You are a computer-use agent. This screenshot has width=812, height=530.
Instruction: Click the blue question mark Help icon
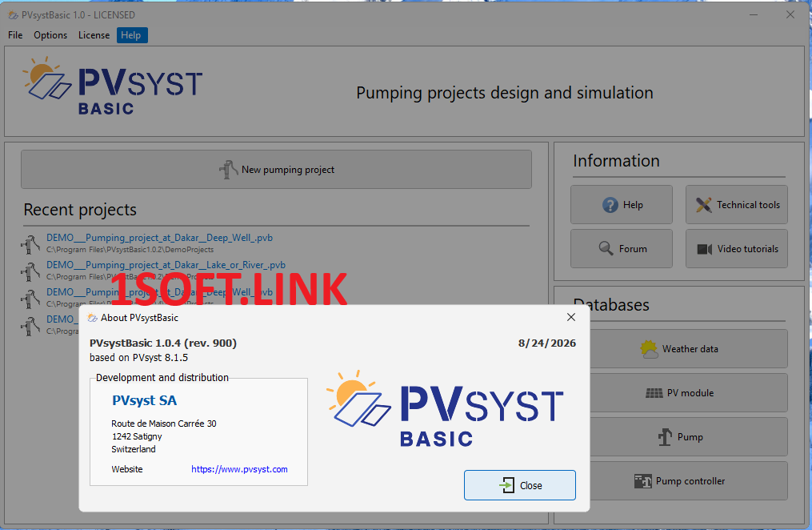(x=610, y=205)
